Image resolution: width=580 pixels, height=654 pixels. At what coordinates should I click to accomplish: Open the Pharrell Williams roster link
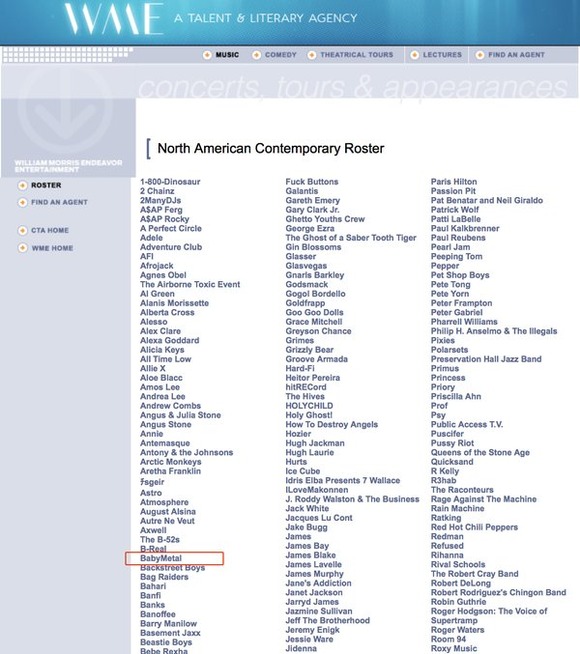(464, 322)
